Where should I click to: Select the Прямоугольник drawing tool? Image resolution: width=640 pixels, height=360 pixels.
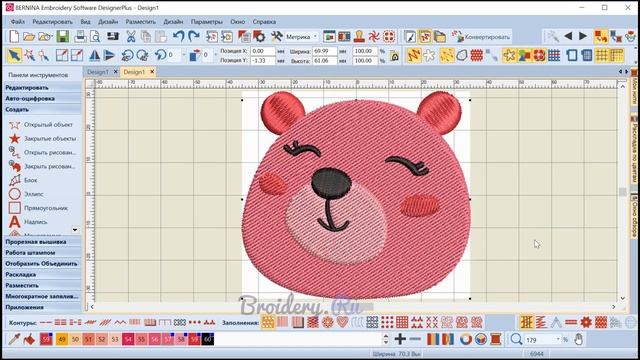pos(38,208)
